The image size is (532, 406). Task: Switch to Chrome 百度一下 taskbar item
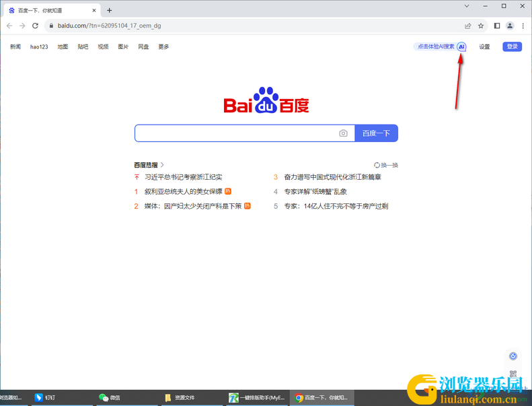(321, 397)
